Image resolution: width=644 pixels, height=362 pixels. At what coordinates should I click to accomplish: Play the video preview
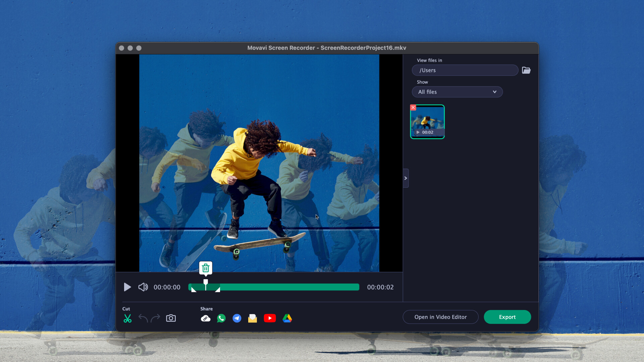[127, 287]
